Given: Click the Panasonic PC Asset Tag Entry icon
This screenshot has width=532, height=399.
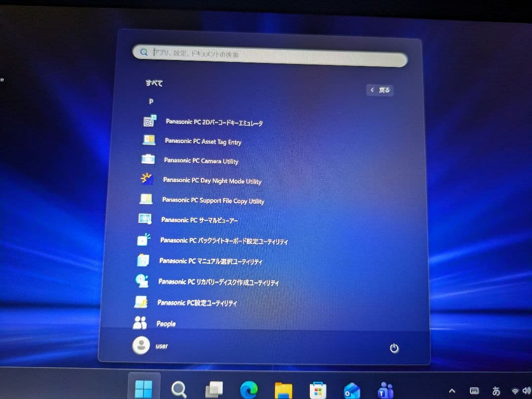Looking at the screenshot, I should 149,140.
